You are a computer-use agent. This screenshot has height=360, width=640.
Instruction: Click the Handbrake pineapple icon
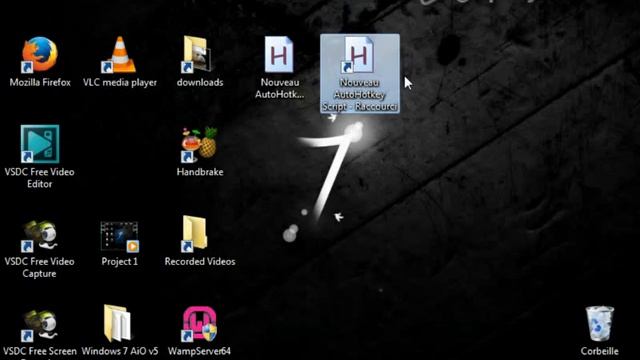coord(199,144)
